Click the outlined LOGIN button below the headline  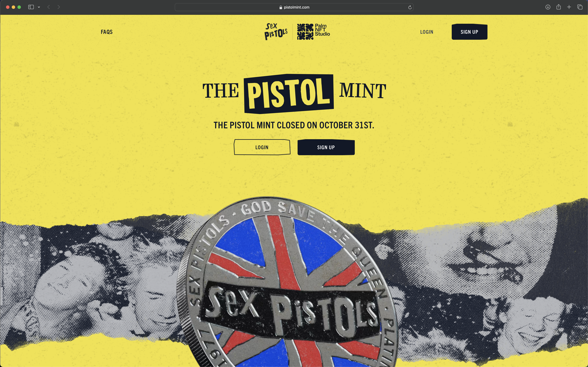click(262, 147)
